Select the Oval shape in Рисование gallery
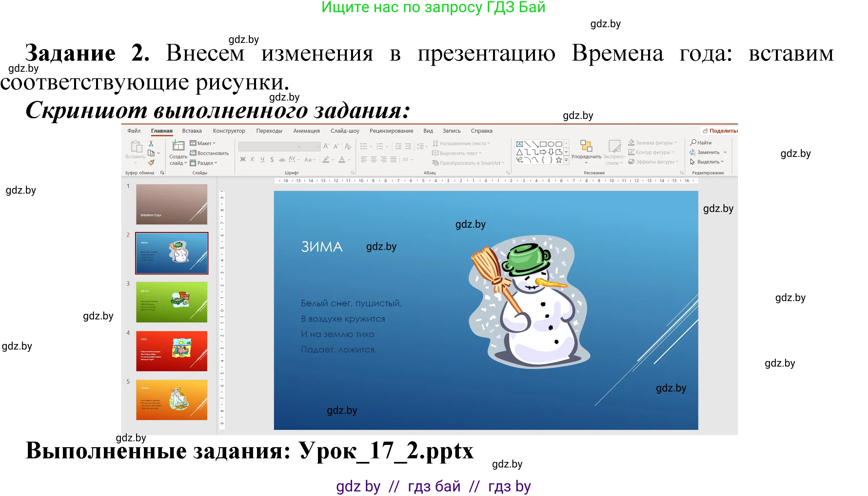Viewport: 868px width, 496px height. 551,145
